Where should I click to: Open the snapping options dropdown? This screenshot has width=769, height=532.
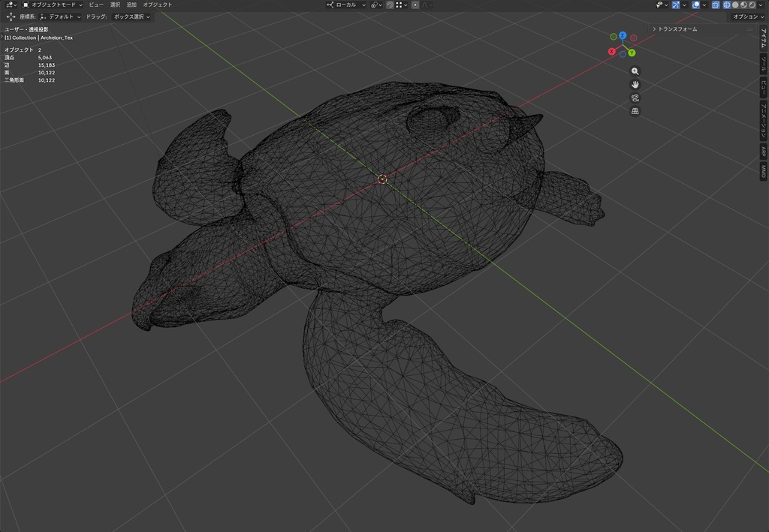[x=402, y=5]
